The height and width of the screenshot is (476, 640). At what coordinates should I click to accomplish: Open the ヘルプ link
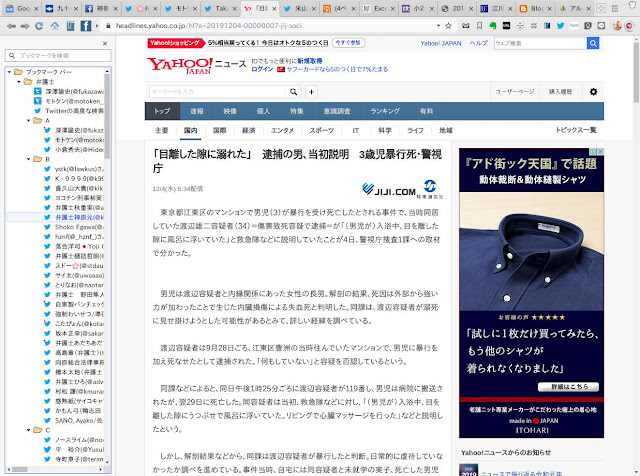(478, 43)
